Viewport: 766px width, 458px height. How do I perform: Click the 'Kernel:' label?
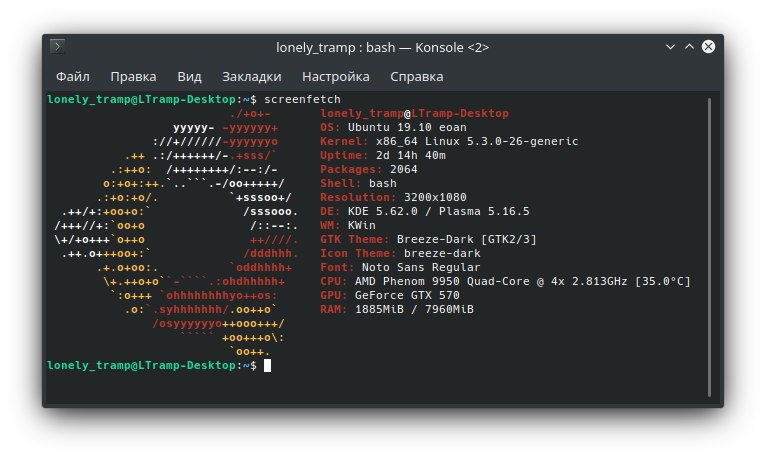344,142
